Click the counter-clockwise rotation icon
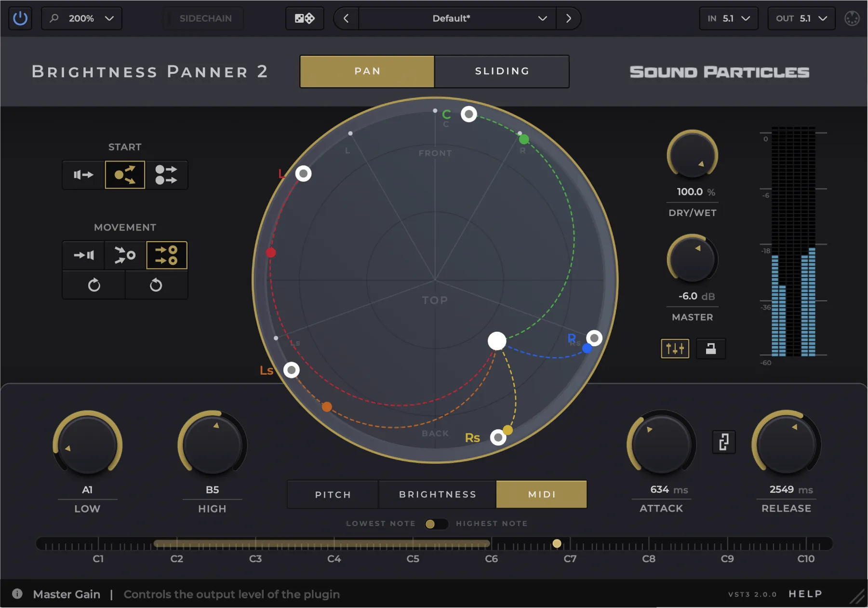This screenshot has height=608, width=868. tap(156, 285)
